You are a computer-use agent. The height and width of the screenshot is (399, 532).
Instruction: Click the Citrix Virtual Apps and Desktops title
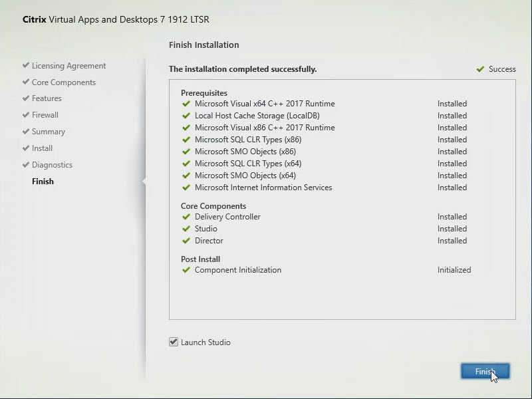click(x=116, y=19)
